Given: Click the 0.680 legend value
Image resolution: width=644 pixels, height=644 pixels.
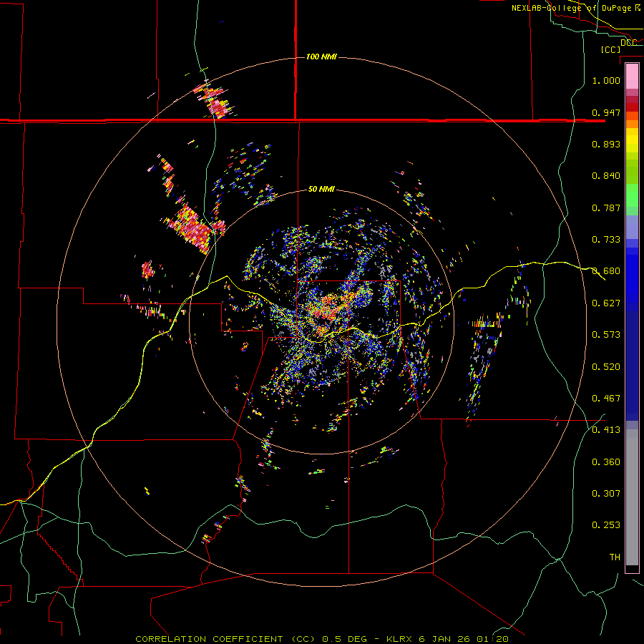Looking at the screenshot, I should click(x=606, y=271).
